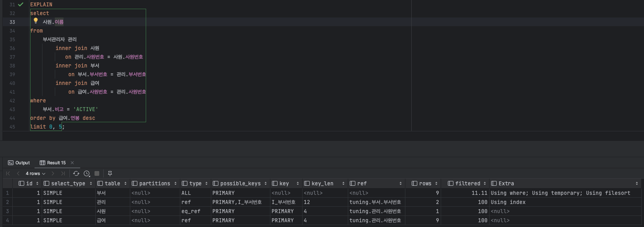Click the EXPLAIN keyword on line 31
644x227 pixels.
click(41, 4)
